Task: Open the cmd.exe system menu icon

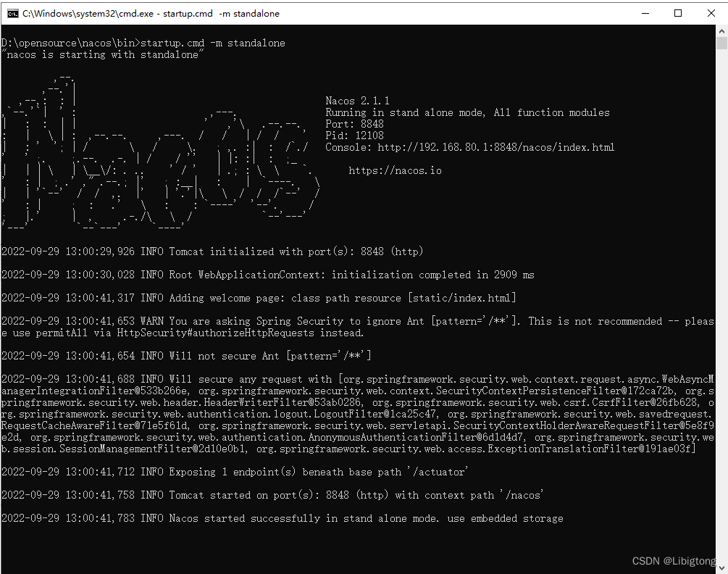Action: pyautogui.click(x=12, y=14)
